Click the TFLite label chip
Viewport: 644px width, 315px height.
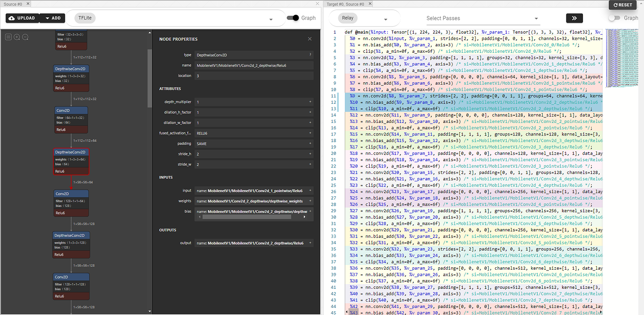84,18
